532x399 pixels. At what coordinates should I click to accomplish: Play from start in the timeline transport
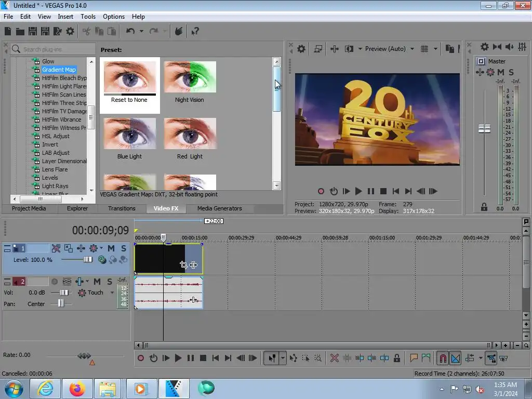click(166, 358)
